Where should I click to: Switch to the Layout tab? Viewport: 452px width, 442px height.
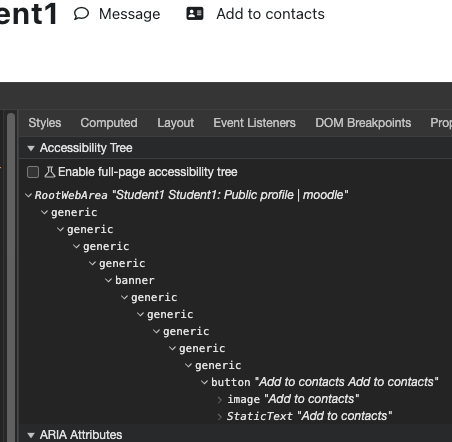(176, 123)
